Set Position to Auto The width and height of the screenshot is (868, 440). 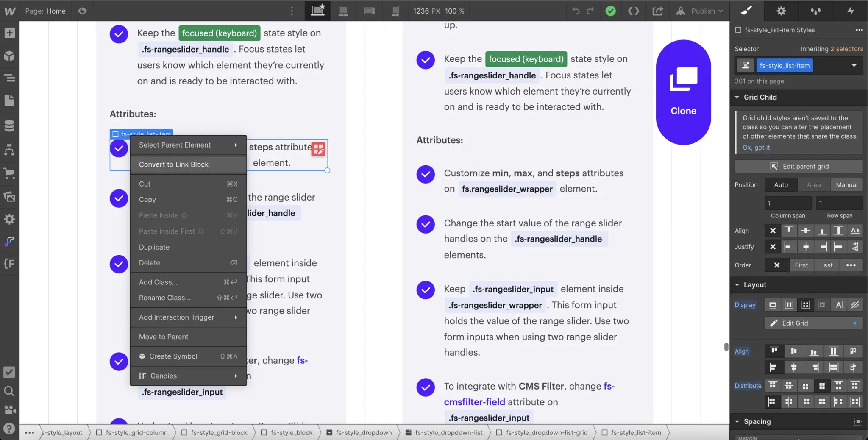[x=781, y=185]
